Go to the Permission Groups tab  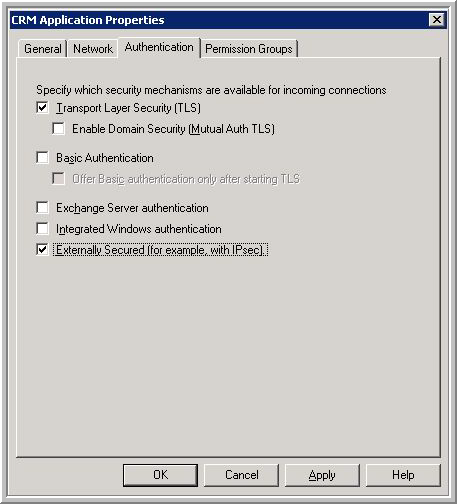point(249,49)
